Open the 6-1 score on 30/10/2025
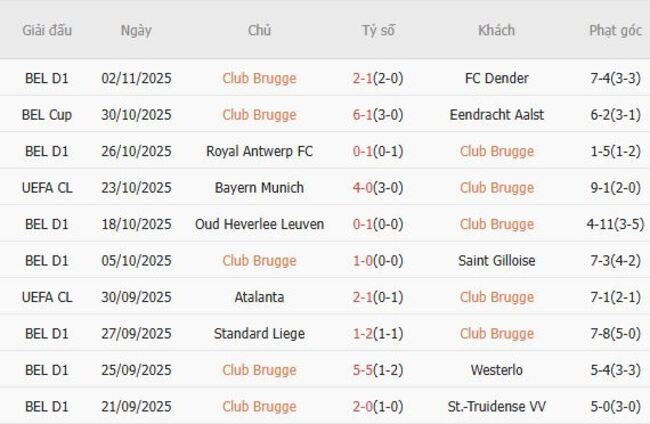Viewport: 650px width, 424px height. coord(378,115)
